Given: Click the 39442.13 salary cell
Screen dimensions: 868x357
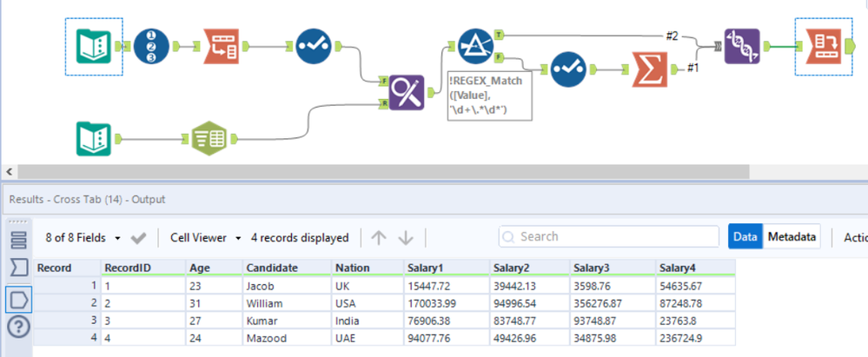Looking at the screenshot, I should pyautogui.click(x=530, y=285).
